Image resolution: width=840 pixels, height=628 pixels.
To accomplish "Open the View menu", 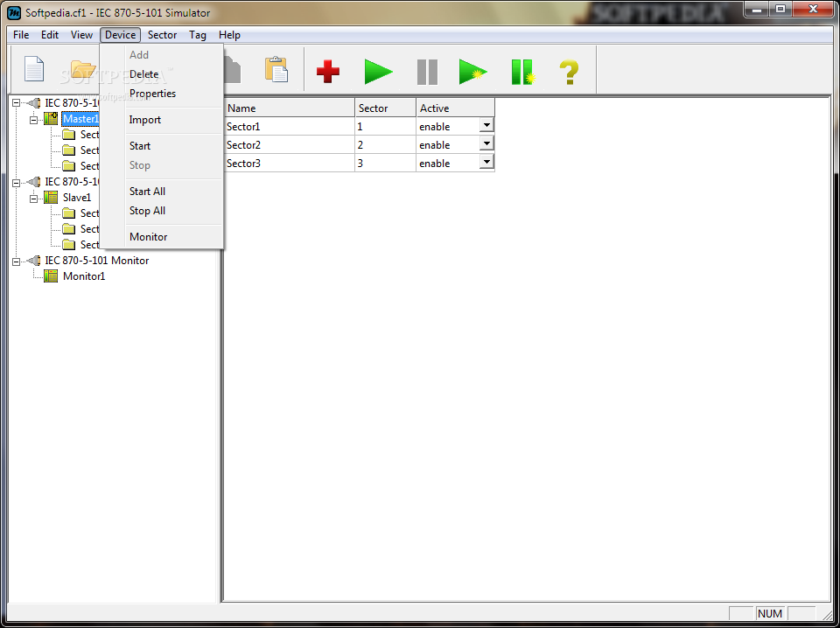I will [81, 35].
